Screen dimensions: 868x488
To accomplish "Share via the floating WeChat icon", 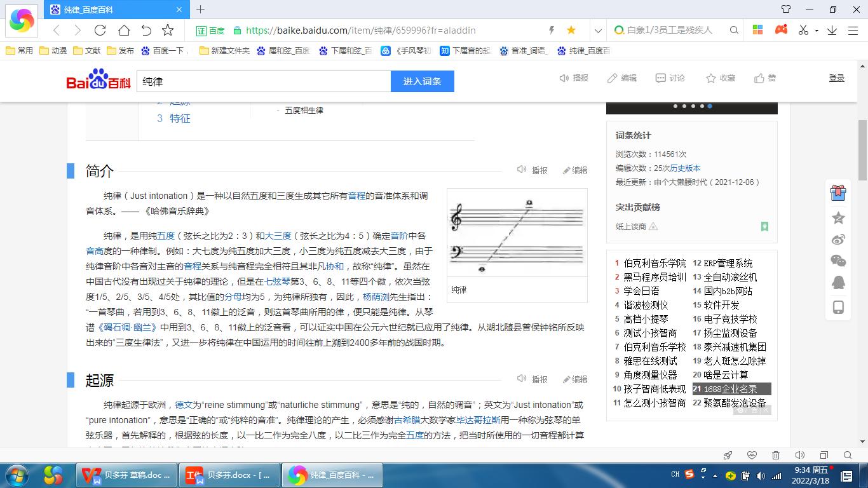I will click(x=838, y=261).
